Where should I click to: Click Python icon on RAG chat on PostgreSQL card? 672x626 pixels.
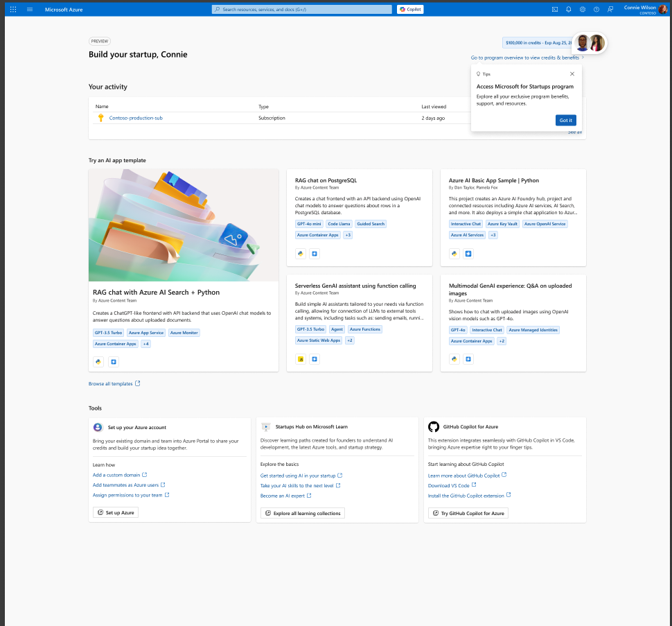click(x=301, y=254)
